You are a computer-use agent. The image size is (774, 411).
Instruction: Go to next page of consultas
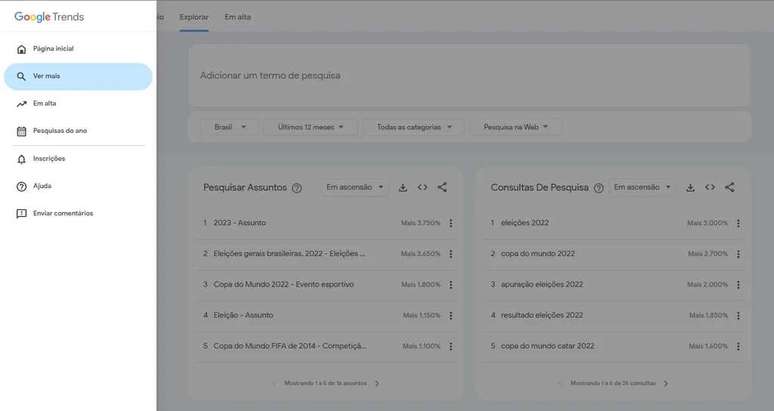[666, 383]
